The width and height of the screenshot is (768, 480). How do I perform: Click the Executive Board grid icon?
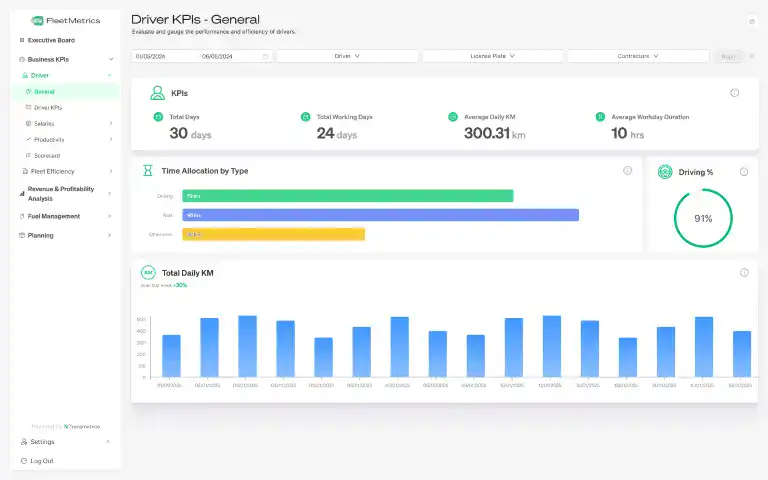22,40
